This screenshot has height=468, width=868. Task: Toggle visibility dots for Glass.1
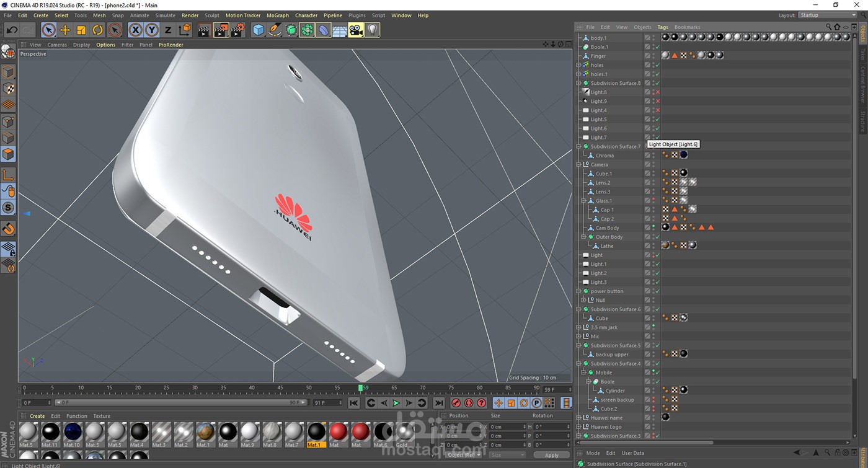653,201
